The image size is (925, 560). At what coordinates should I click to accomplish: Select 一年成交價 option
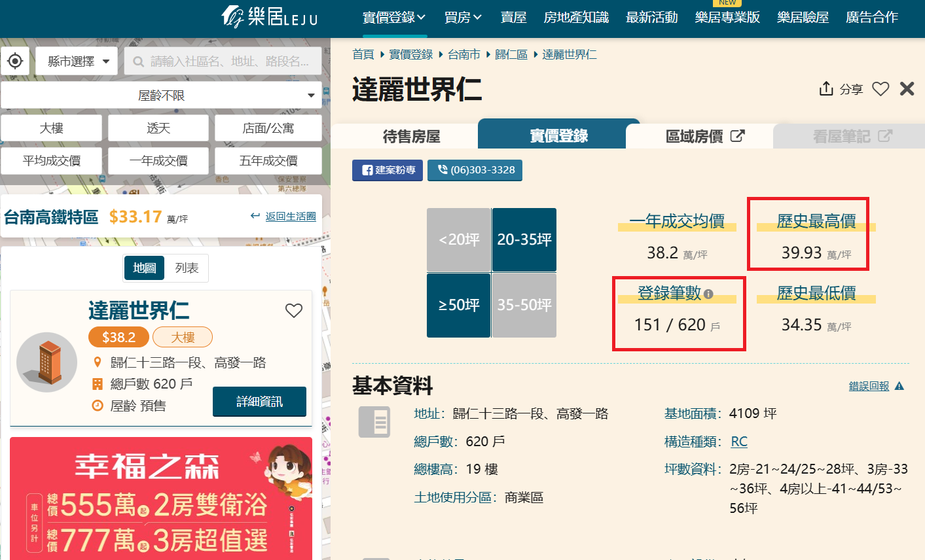[x=158, y=160]
